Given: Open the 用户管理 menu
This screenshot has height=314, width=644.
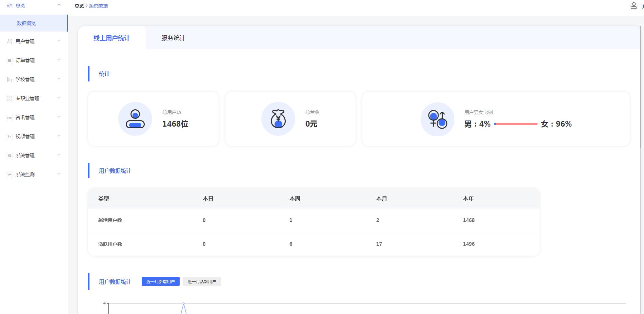Looking at the screenshot, I should pos(34,41).
